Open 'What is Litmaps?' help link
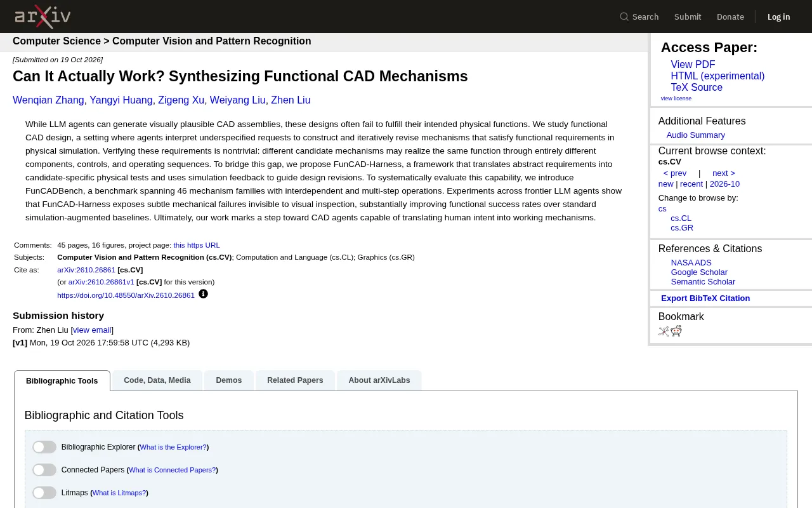The image size is (812, 508). [119, 493]
